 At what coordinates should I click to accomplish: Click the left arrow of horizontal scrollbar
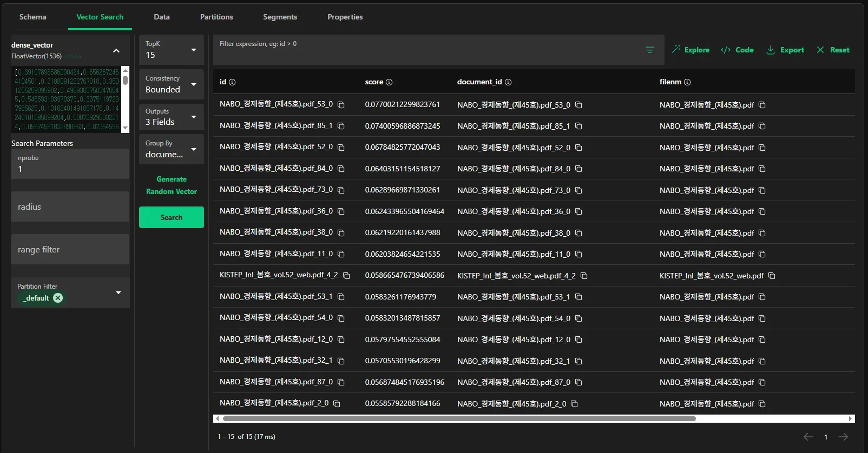(x=217, y=418)
